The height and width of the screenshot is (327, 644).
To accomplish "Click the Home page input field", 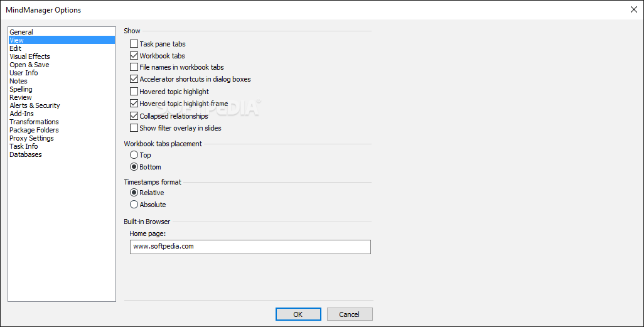I will click(250, 247).
